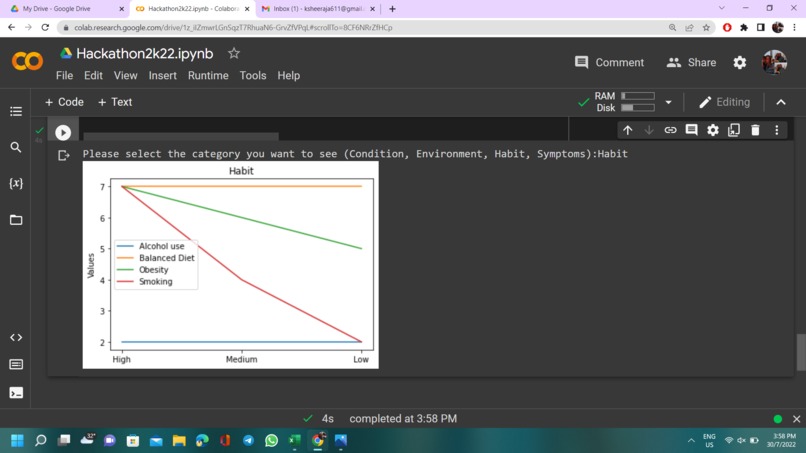Switch to Gmail Inbox tab

click(x=318, y=9)
